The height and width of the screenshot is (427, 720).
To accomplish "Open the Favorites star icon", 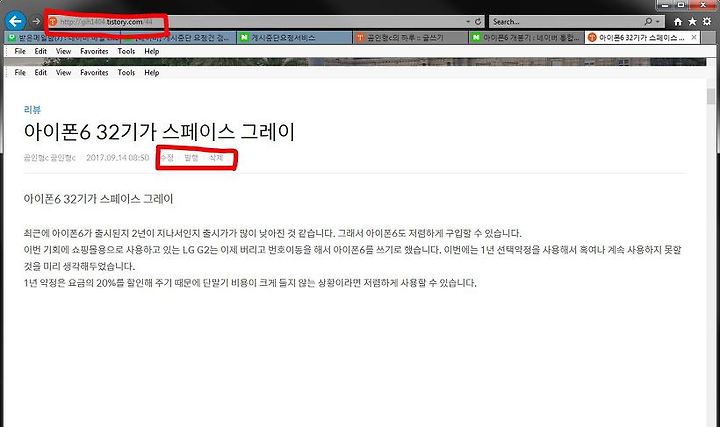I will tap(692, 22).
